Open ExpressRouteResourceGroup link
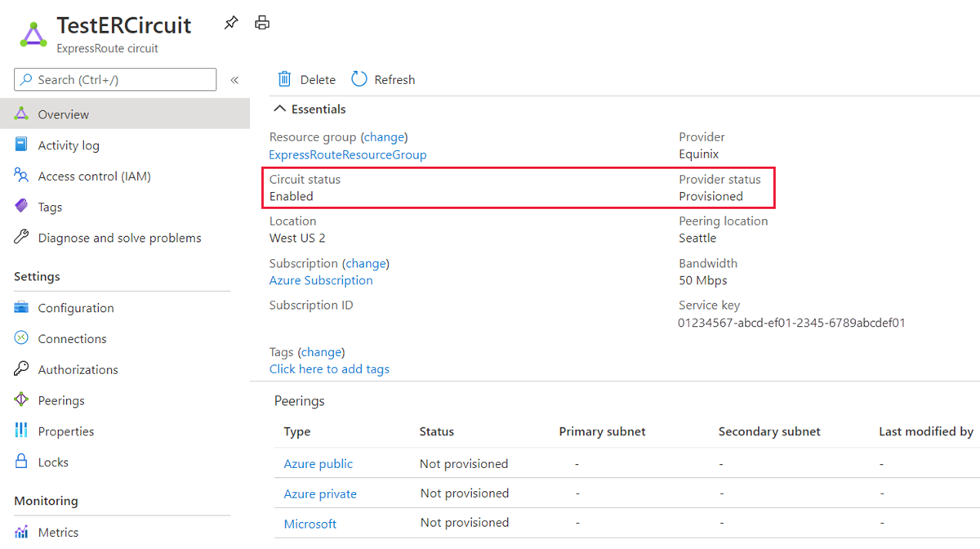The image size is (980, 549). [x=348, y=154]
